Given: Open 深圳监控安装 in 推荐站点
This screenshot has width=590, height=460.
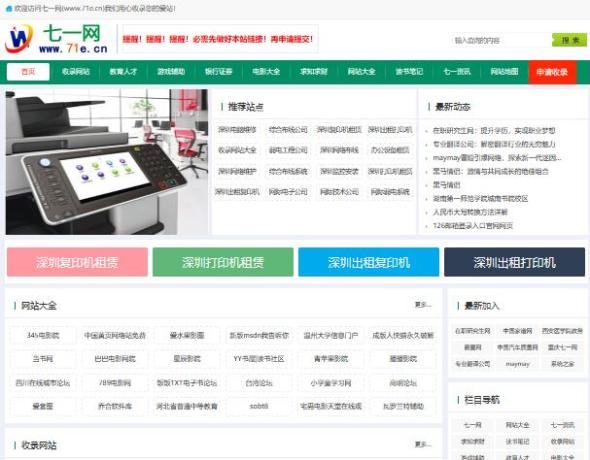Looking at the screenshot, I should (x=339, y=172).
